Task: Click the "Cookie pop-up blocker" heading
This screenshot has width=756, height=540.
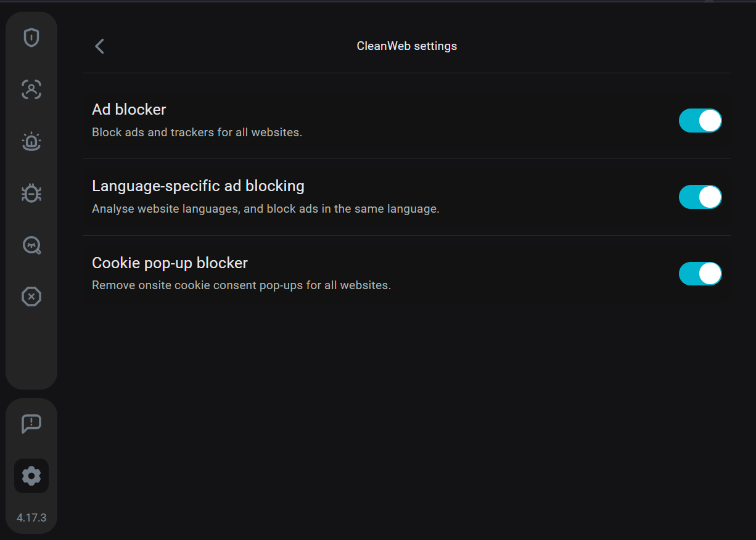Action: 170,263
